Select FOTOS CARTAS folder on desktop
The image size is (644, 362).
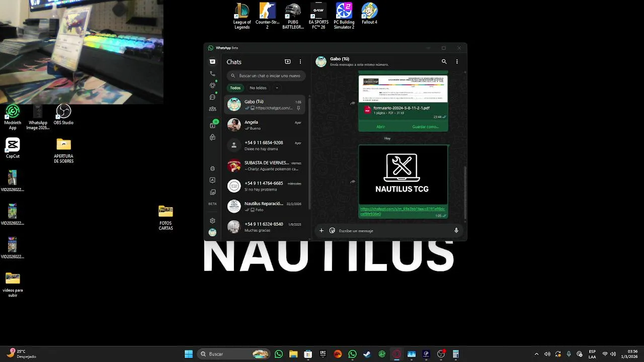click(x=166, y=218)
